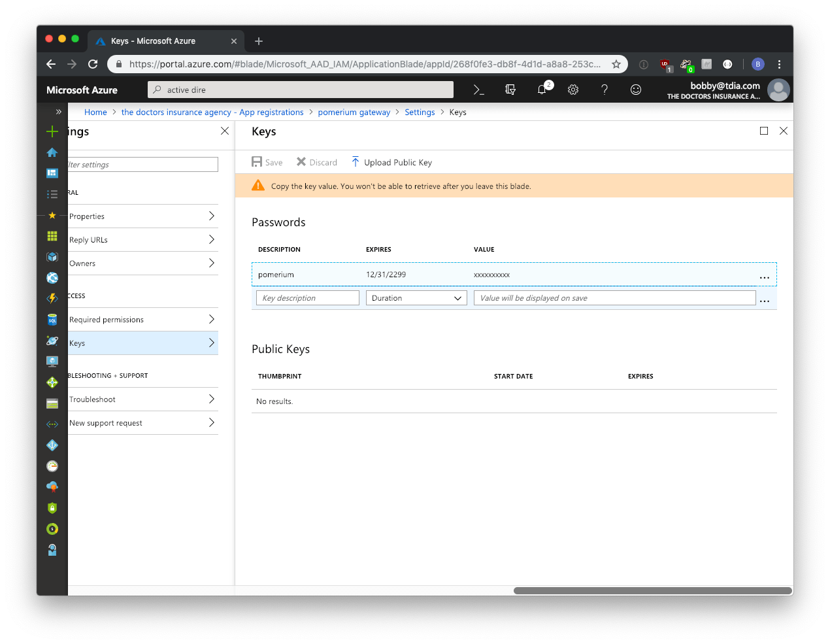Image resolution: width=830 pixels, height=644 pixels.
Task: Go to Settings breadcrumb
Action: [420, 112]
